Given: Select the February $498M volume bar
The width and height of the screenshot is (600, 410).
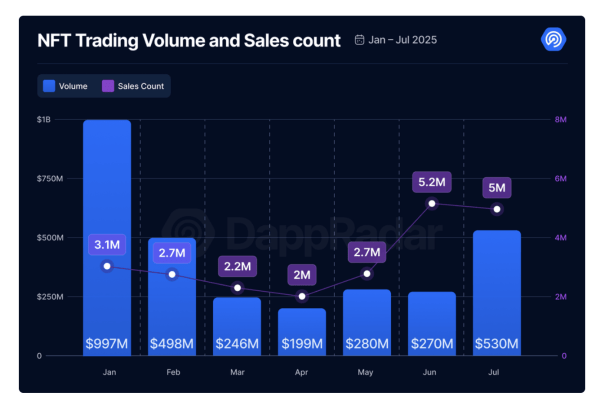Looking at the screenshot, I should coord(172,300).
